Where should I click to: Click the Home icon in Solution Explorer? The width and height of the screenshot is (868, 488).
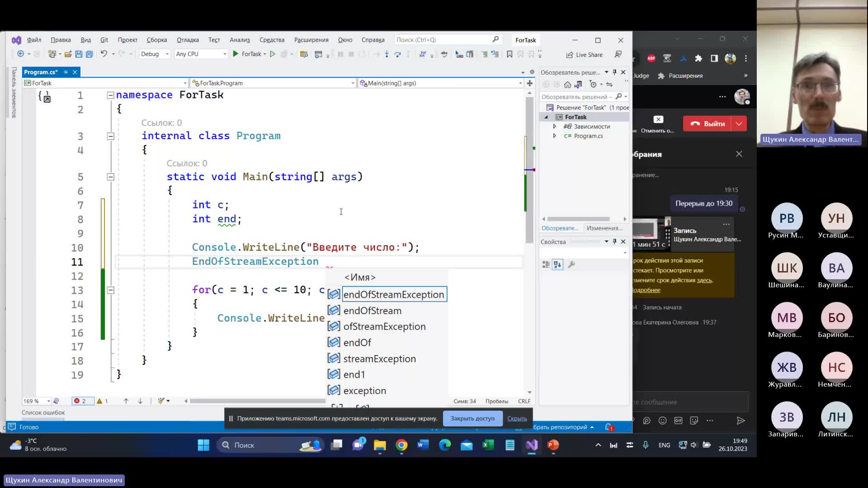567,84
